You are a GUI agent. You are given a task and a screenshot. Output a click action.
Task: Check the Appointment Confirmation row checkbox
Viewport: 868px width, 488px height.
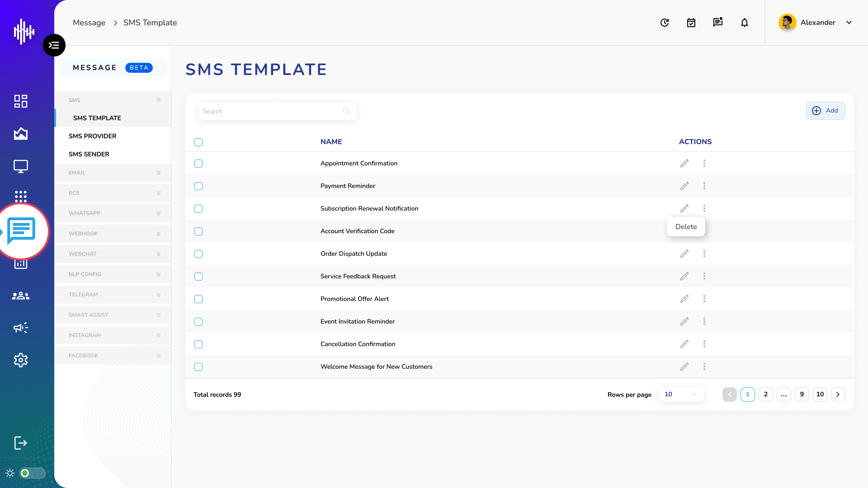[x=198, y=164]
